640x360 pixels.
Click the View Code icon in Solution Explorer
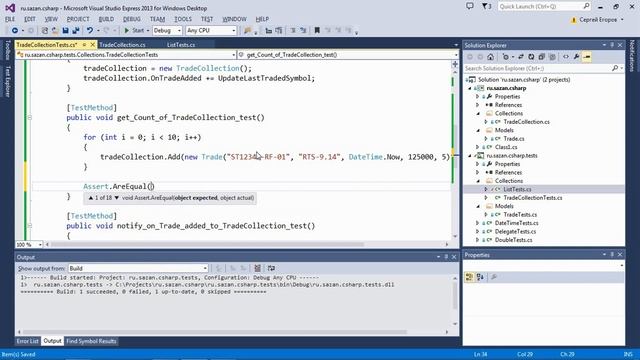[566, 57]
